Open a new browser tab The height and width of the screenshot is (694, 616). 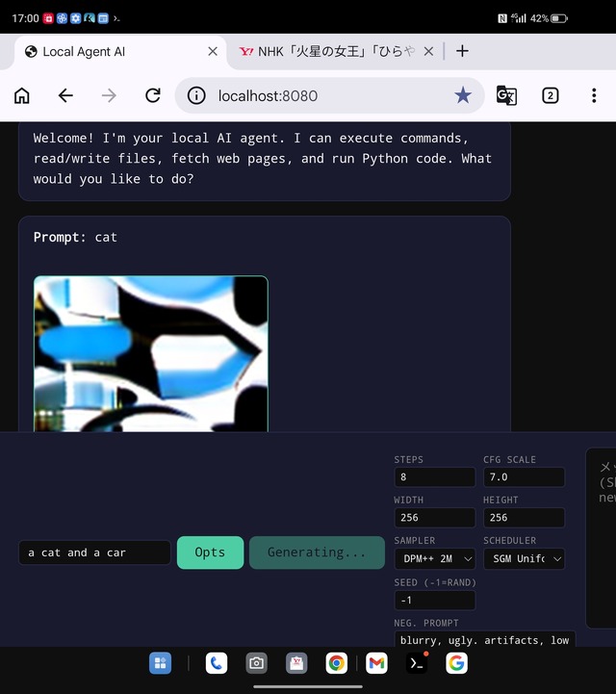pos(462,51)
